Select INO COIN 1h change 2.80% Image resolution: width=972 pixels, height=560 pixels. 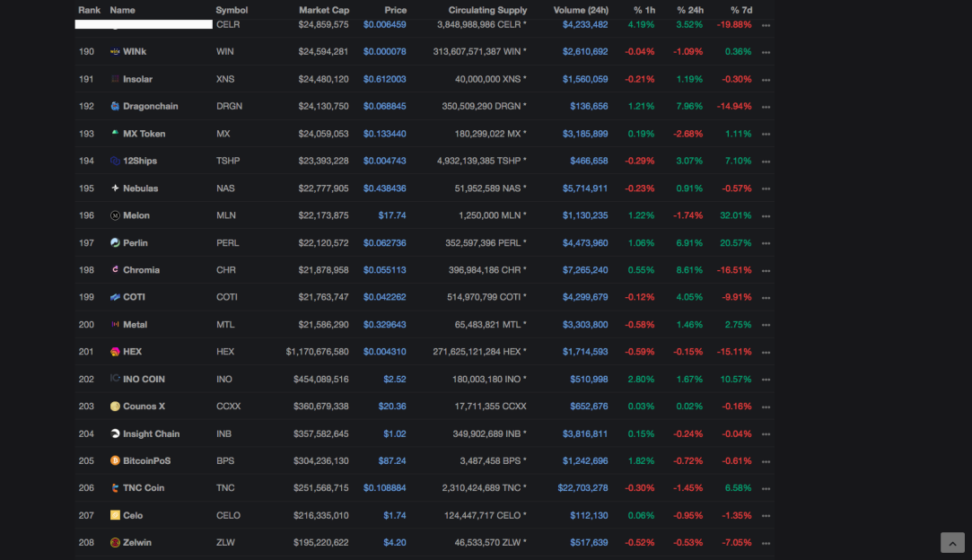[641, 379]
